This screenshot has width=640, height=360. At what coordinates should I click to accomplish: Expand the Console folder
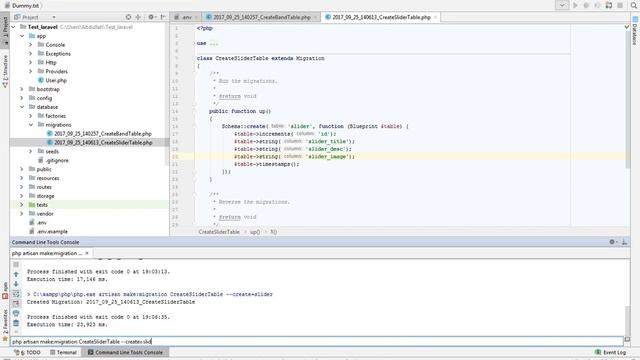[x=31, y=44]
